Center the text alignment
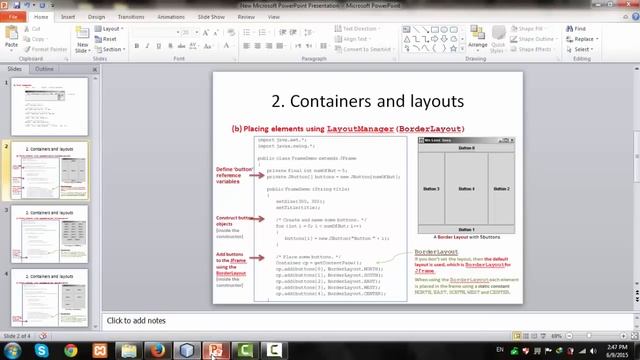This screenshot has width=640, height=360. [x=258, y=46]
